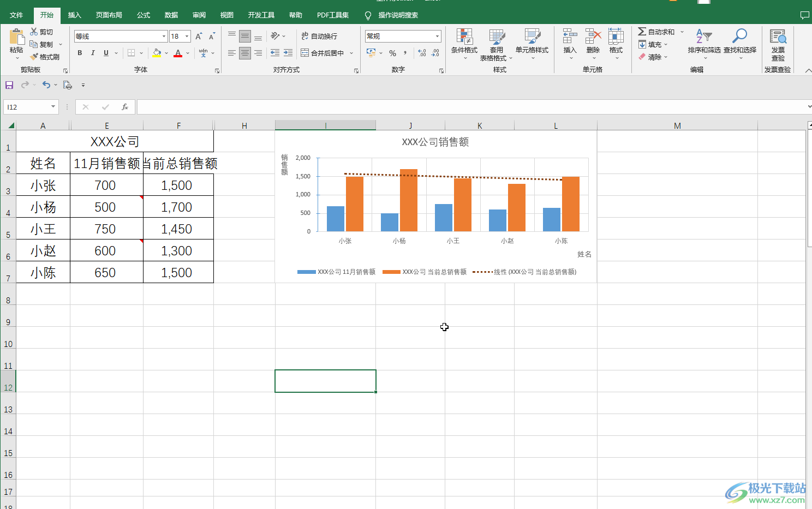Open the font size 18 dropdown
This screenshot has width=812, height=509.
[187, 37]
